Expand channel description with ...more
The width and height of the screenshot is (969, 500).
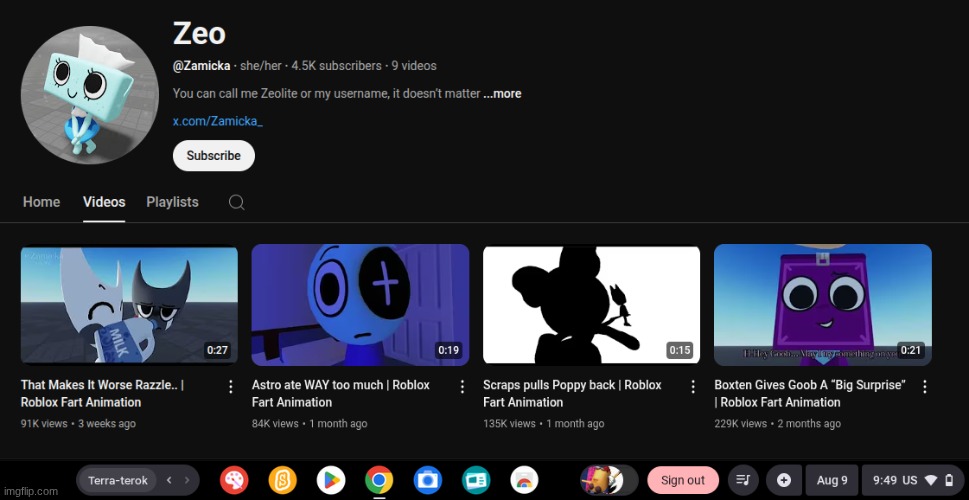click(502, 94)
